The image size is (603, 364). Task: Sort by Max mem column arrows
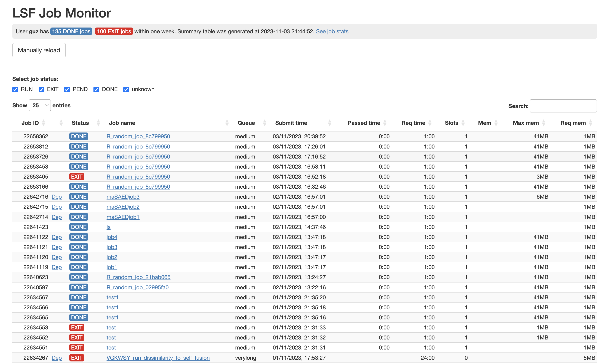[x=543, y=123]
